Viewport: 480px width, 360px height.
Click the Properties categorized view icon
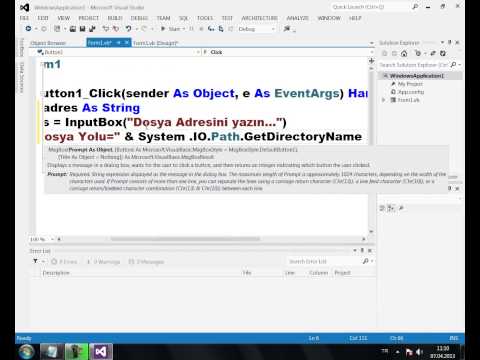coord(382,208)
